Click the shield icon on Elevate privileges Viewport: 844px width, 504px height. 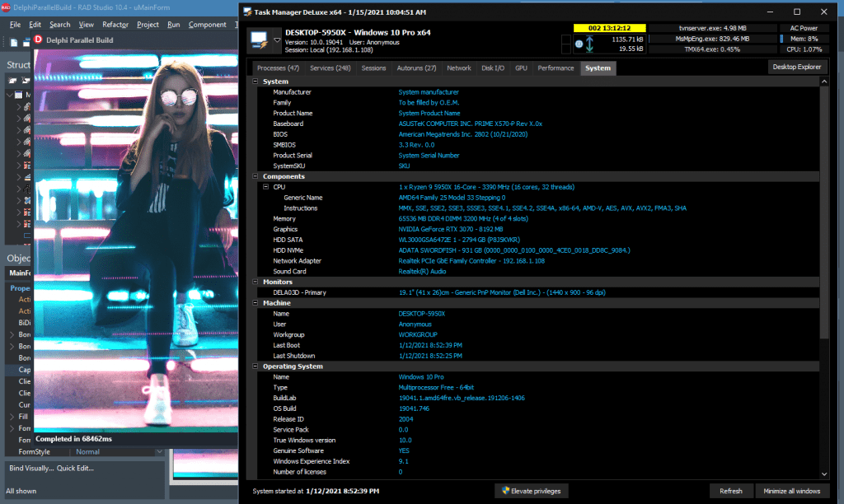[505, 491]
